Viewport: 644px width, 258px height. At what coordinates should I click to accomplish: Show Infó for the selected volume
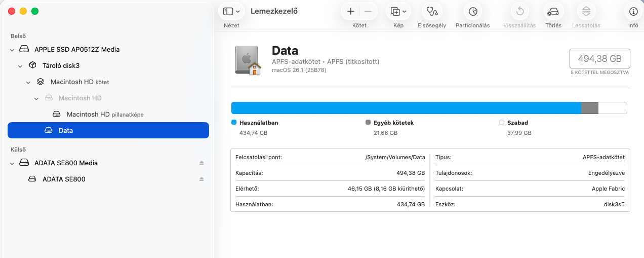[633, 11]
